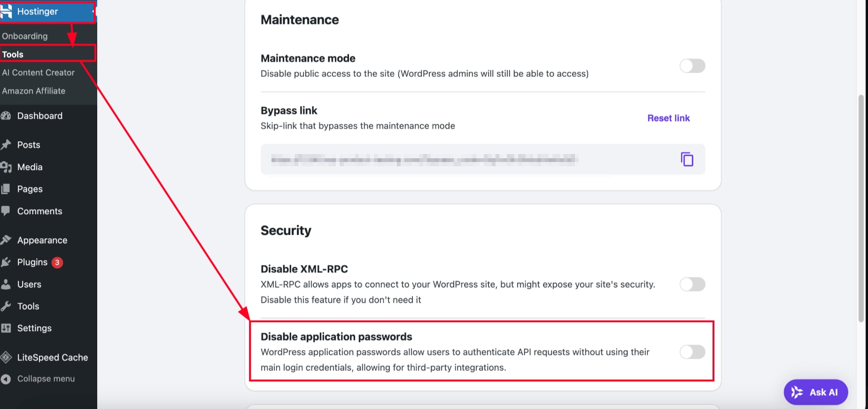
Task: Open AI Content Creator submenu item
Action: pos(39,73)
